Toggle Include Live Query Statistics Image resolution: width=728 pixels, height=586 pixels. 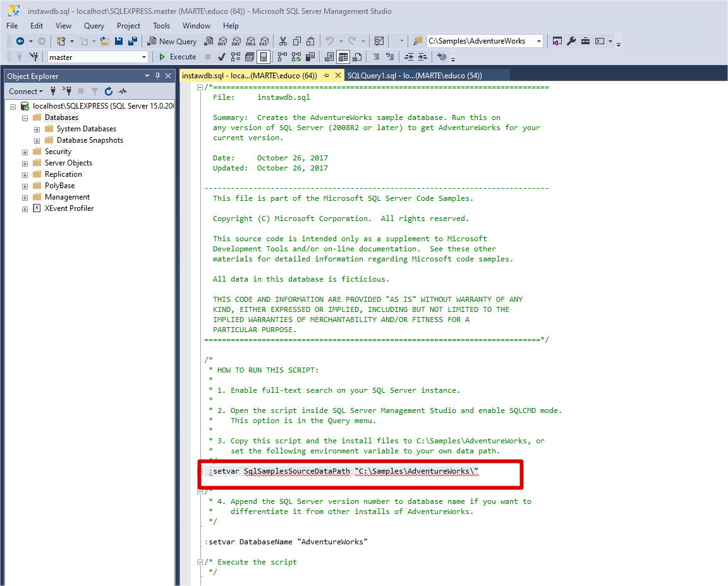(296, 57)
